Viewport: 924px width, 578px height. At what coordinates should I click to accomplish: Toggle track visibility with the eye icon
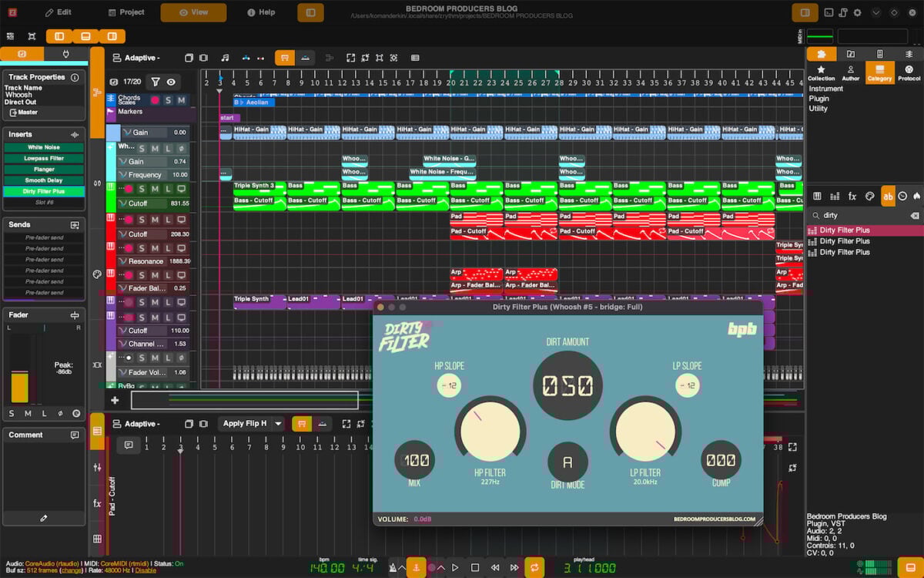tap(171, 82)
